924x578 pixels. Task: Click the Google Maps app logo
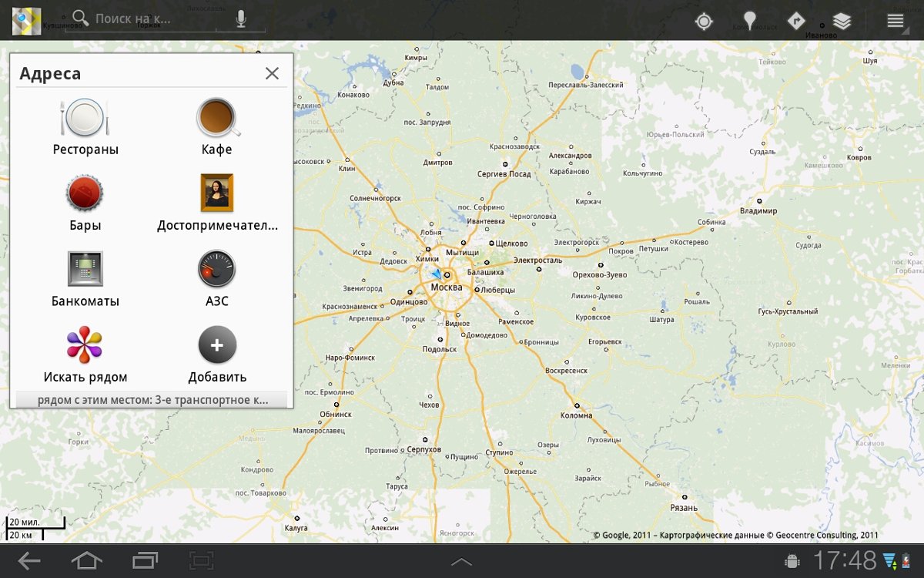[27, 21]
